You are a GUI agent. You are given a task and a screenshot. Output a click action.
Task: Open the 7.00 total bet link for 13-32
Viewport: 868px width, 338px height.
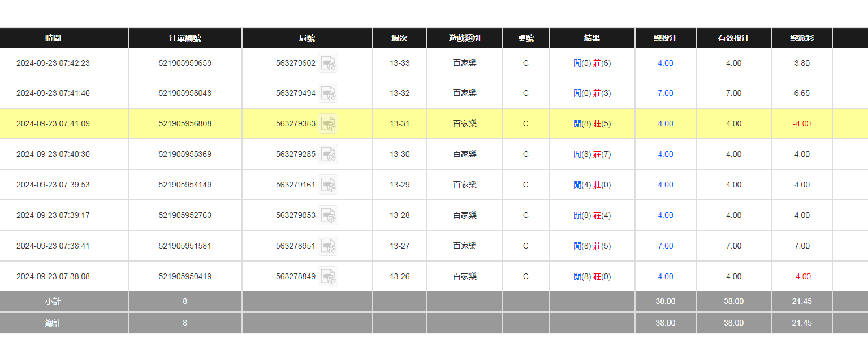coord(666,93)
